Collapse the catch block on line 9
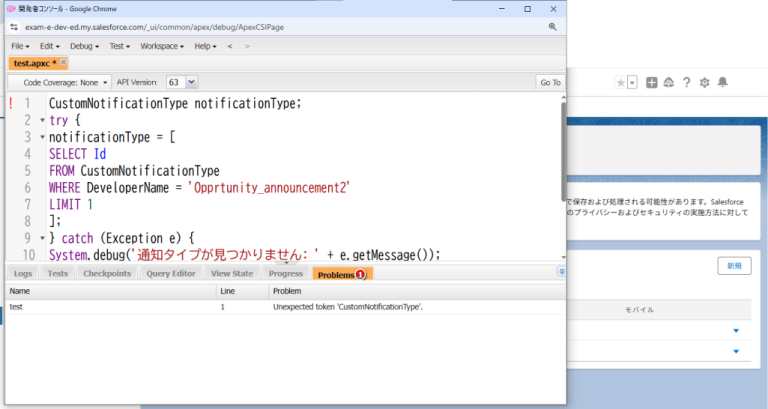 click(42, 239)
